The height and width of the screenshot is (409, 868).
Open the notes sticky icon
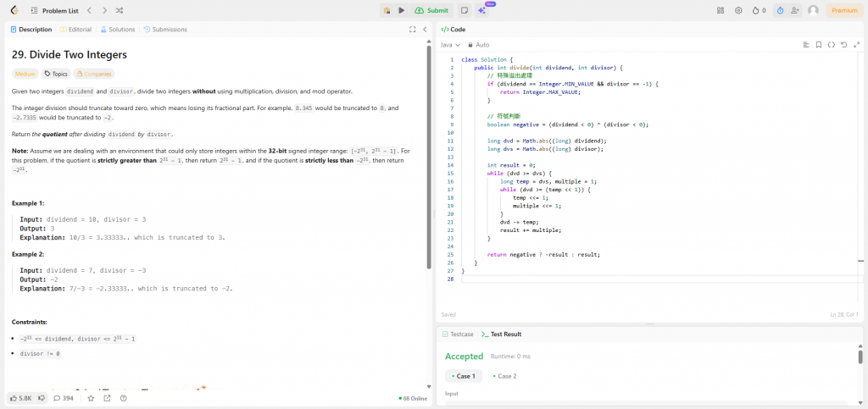[x=465, y=10]
